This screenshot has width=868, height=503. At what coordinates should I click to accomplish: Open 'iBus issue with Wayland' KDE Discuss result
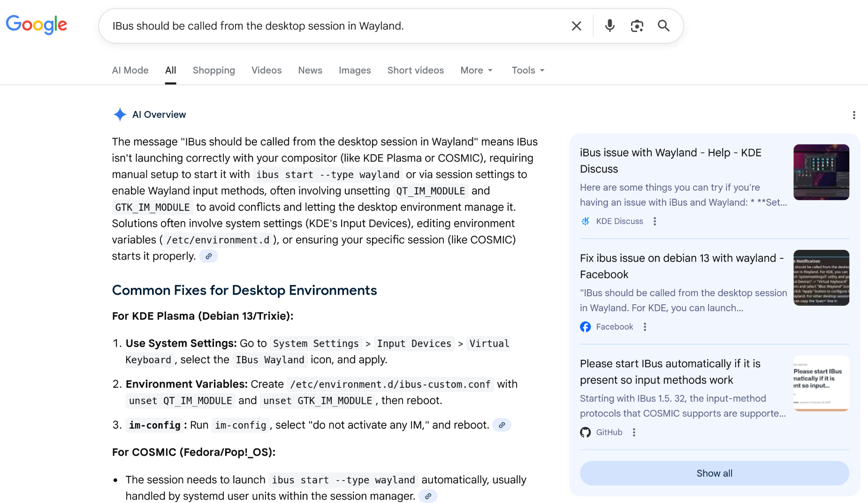tap(671, 161)
